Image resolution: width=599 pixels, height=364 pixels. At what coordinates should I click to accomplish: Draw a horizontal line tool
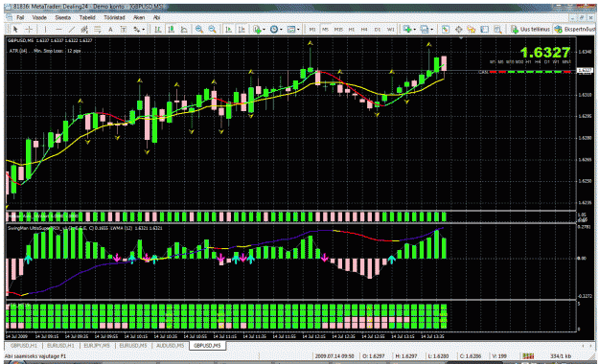[58, 30]
